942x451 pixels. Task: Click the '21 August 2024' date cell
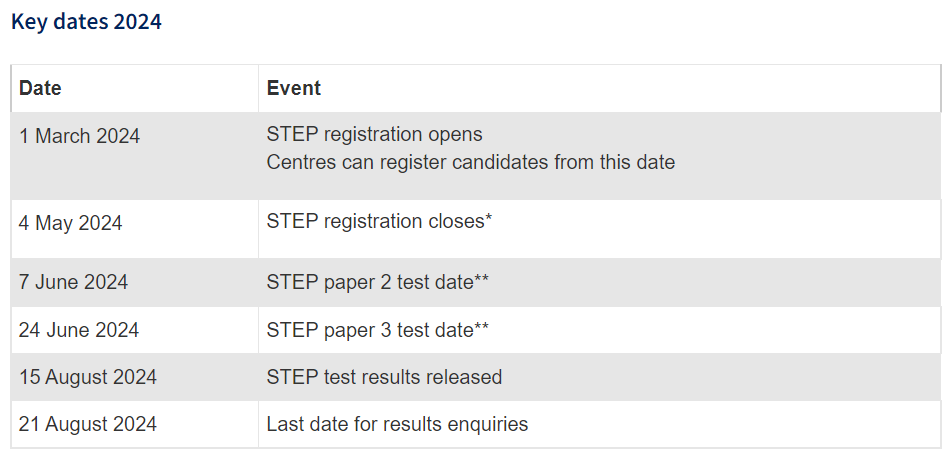click(88, 424)
